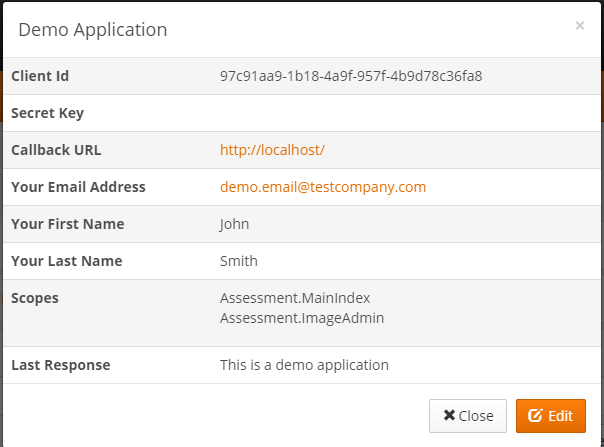Click the Last Response label
This screenshot has height=447, width=604.
61,365
